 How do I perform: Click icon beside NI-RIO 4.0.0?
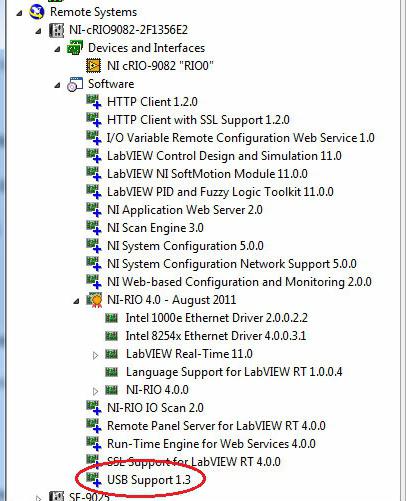point(111,390)
